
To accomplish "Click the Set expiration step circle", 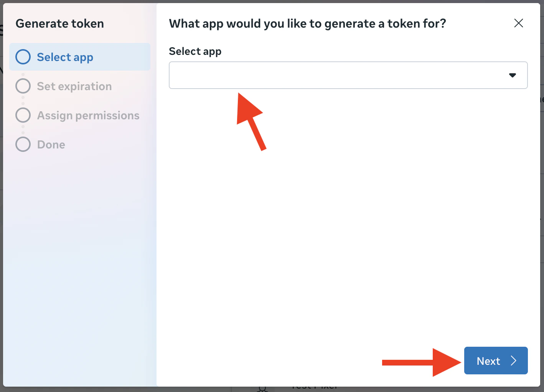I will [x=23, y=86].
